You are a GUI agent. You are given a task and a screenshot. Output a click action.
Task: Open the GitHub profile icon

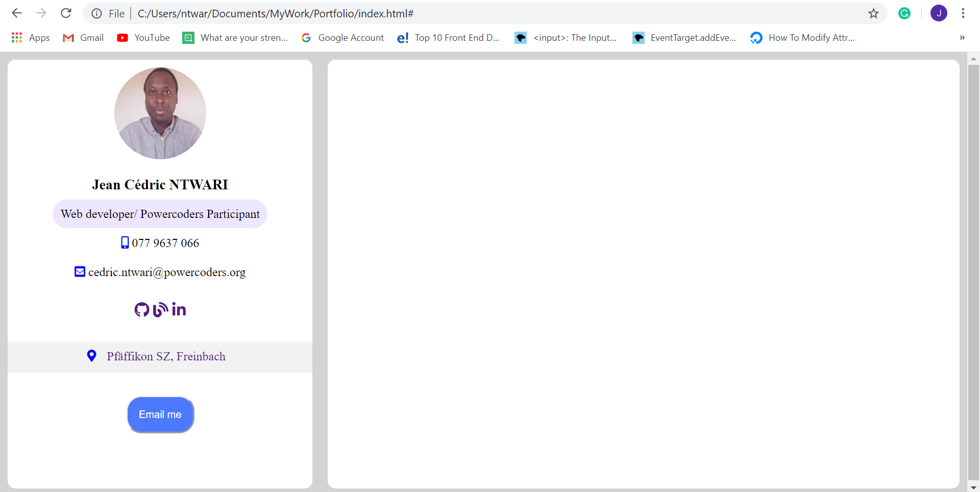point(141,309)
